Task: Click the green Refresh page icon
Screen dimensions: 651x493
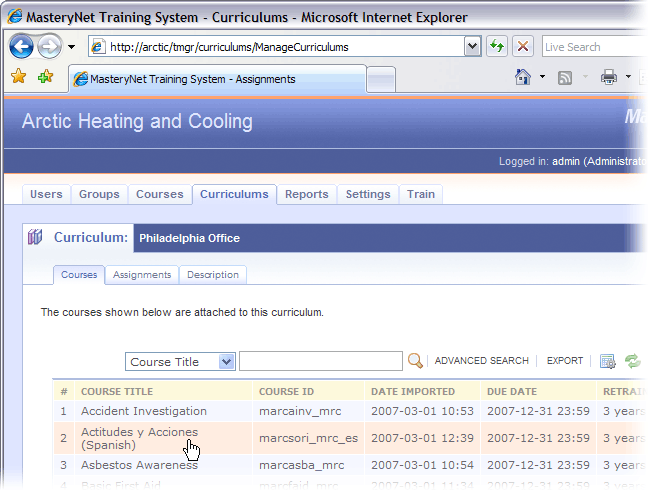Action: click(497, 46)
